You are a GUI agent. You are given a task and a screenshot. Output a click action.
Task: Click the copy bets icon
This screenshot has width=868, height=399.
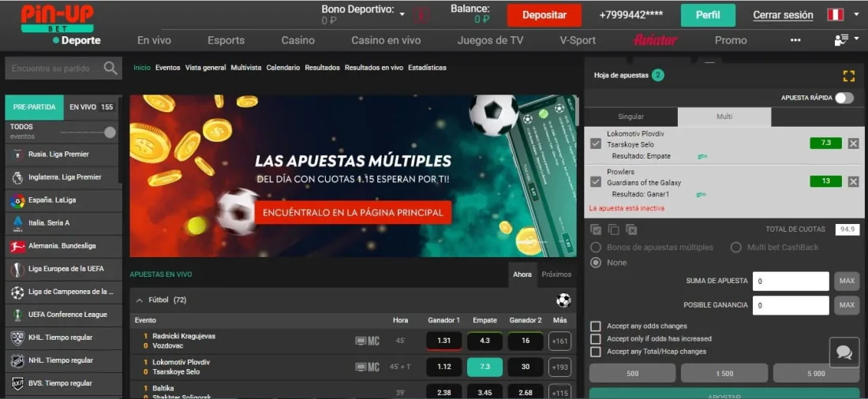click(x=613, y=229)
